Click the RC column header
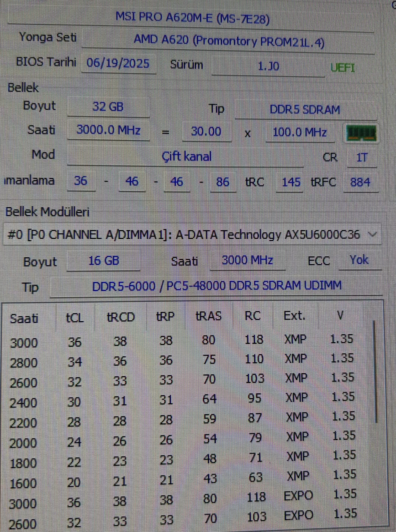This screenshot has width=396, height=532. [253, 316]
